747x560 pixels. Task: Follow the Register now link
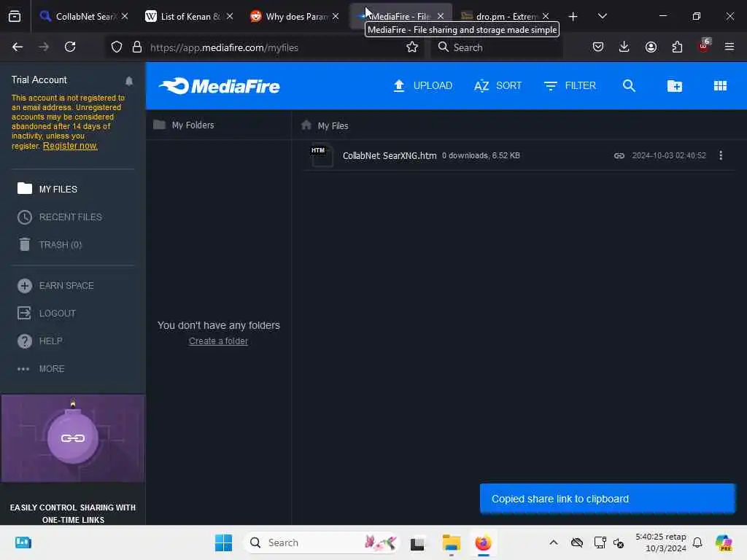click(70, 146)
